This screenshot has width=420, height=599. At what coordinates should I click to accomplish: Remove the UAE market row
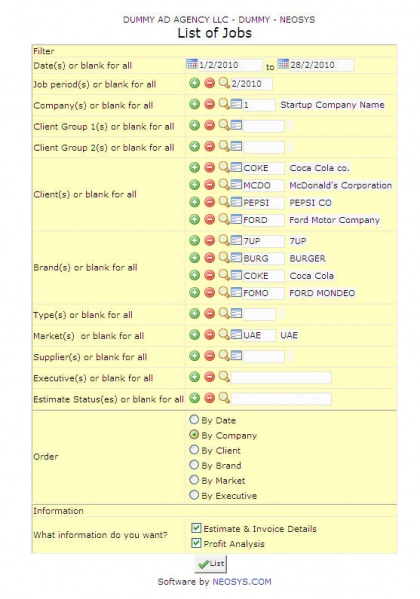click(x=209, y=335)
